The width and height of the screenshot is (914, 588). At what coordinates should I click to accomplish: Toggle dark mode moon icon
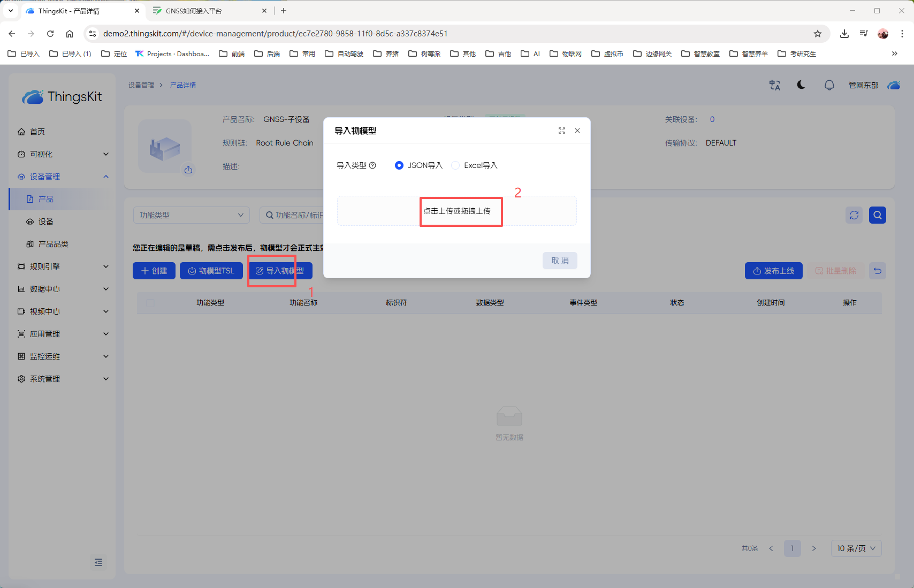click(x=801, y=85)
